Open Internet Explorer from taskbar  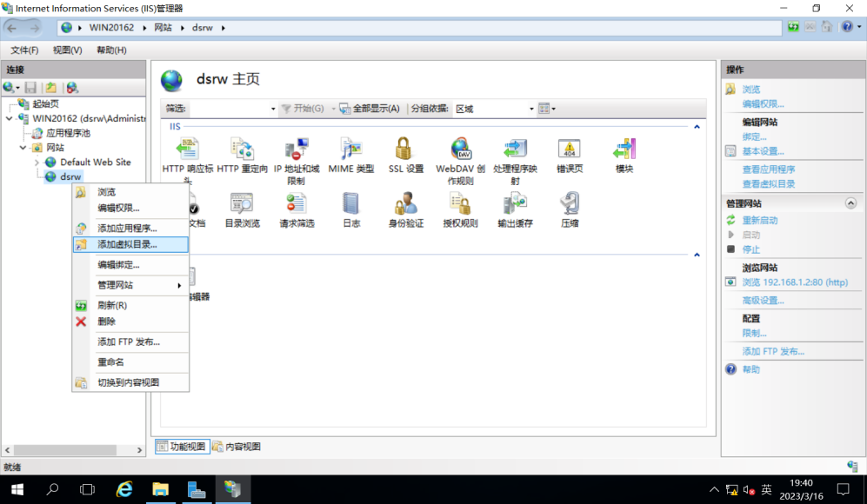coord(124,489)
